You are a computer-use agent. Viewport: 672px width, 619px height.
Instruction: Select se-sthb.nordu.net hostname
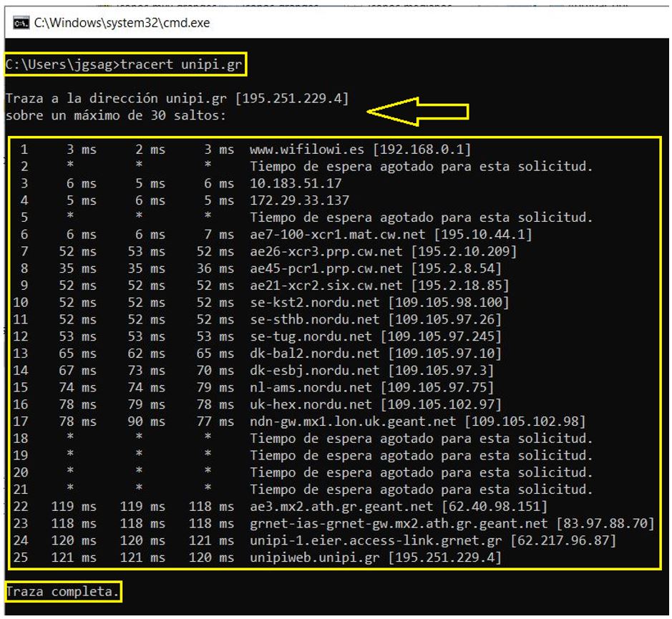point(315,319)
